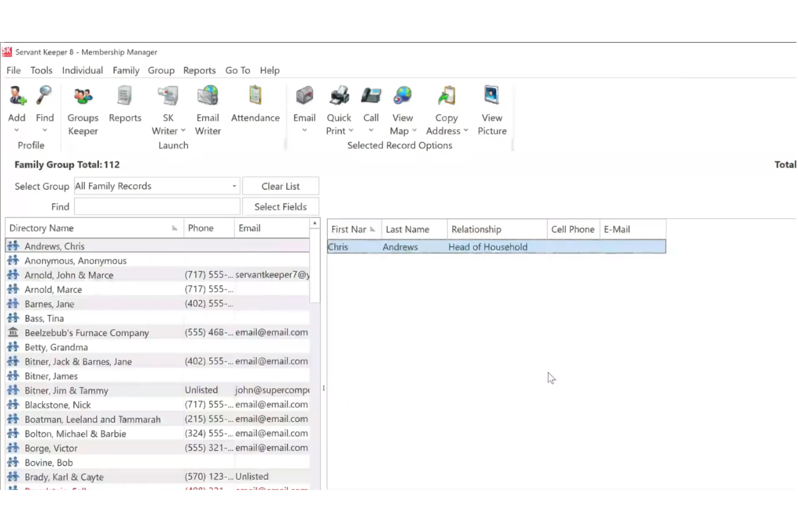Select Bolton, Michael & Barbie row
The width and height of the screenshot is (798, 532).
pos(157,434)
